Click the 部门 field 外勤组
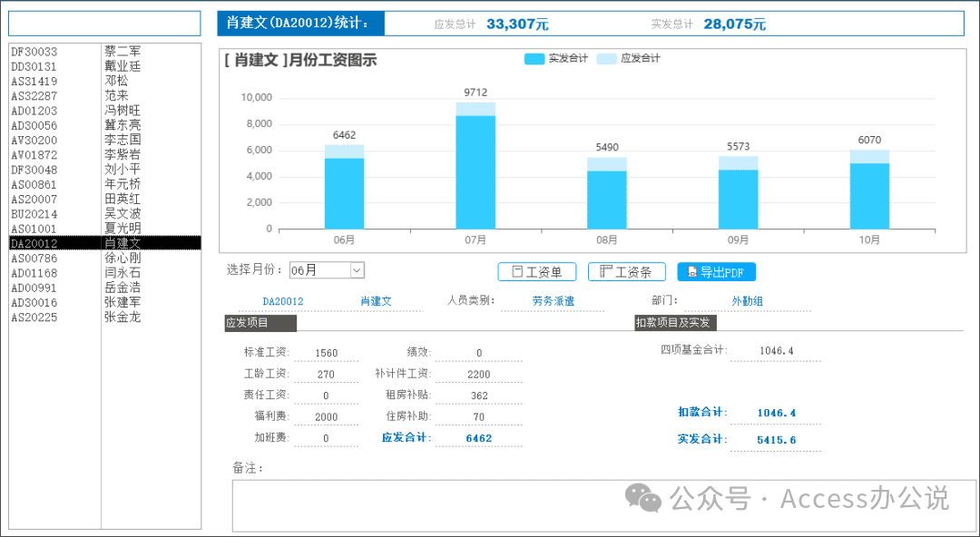 point(748,301)
